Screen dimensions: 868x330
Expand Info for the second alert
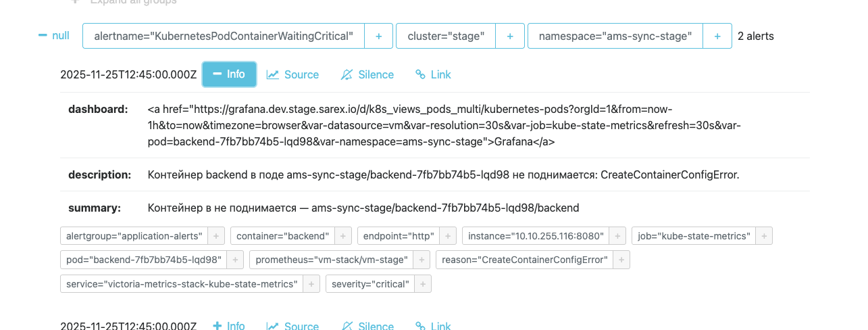pos(229,326)
